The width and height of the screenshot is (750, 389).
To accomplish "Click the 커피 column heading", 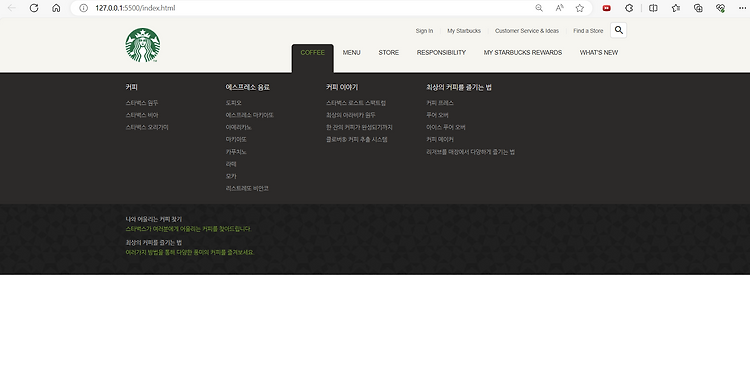I will click(x=132, y=87).
